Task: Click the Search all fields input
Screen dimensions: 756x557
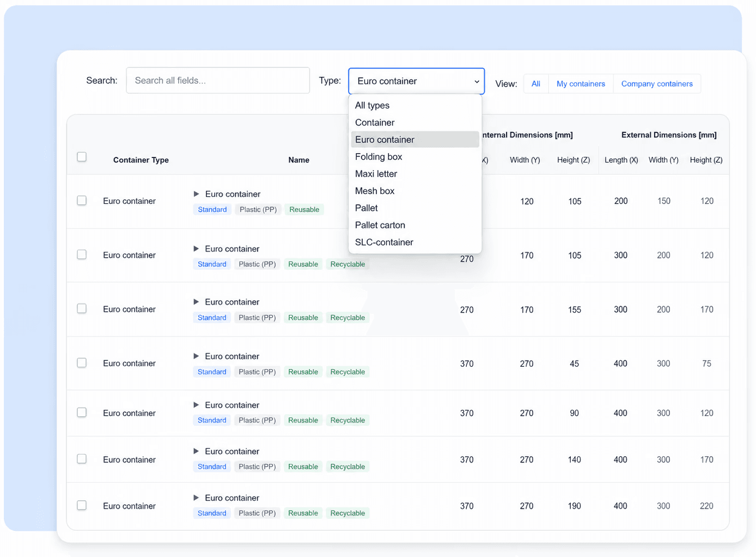Action: [x=218, y=81]
